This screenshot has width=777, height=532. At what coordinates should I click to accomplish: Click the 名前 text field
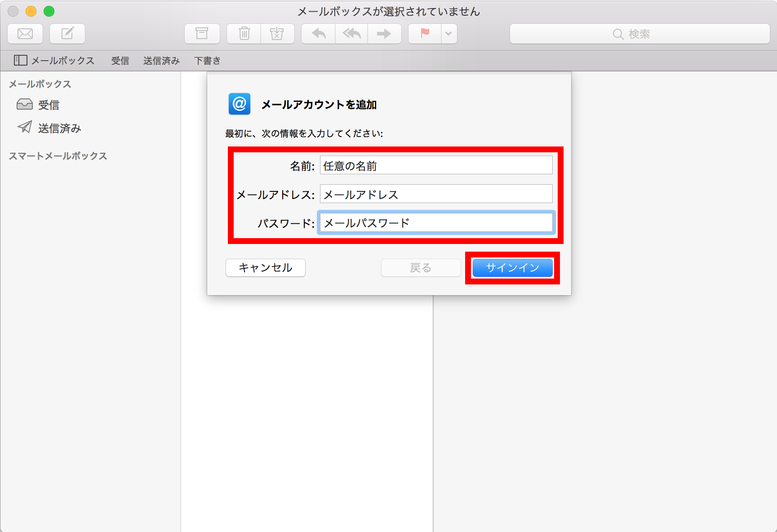pyautogui.click(x=435, y=165)
